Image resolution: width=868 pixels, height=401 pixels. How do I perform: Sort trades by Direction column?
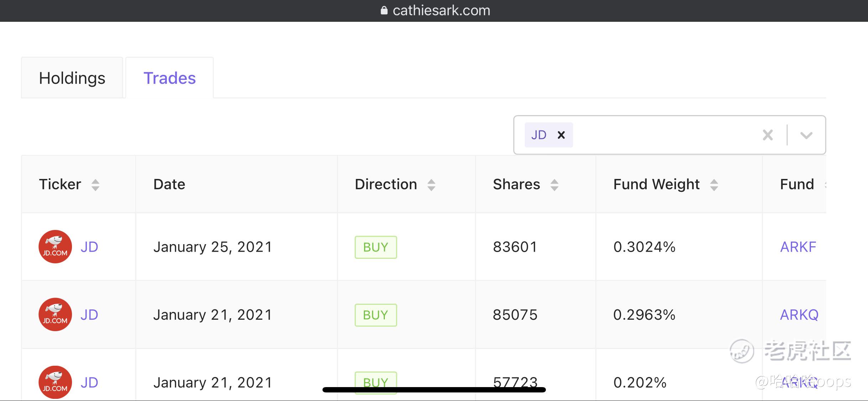[431, 185]
